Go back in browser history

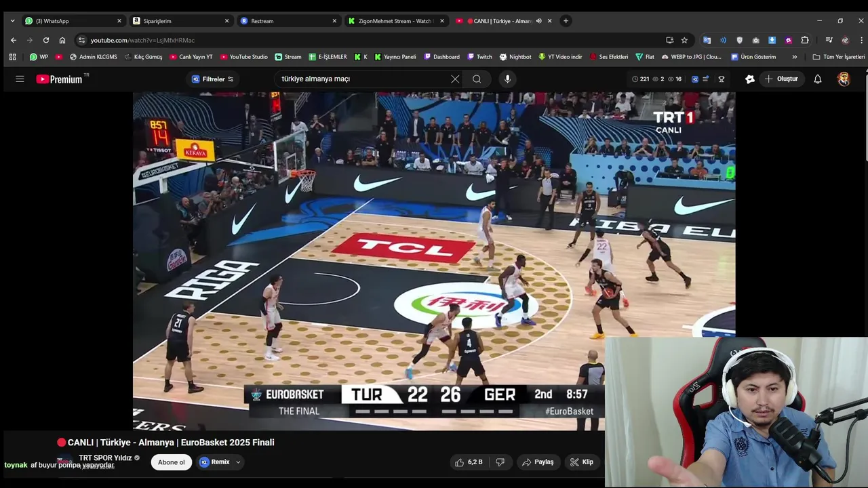[13, 40]
